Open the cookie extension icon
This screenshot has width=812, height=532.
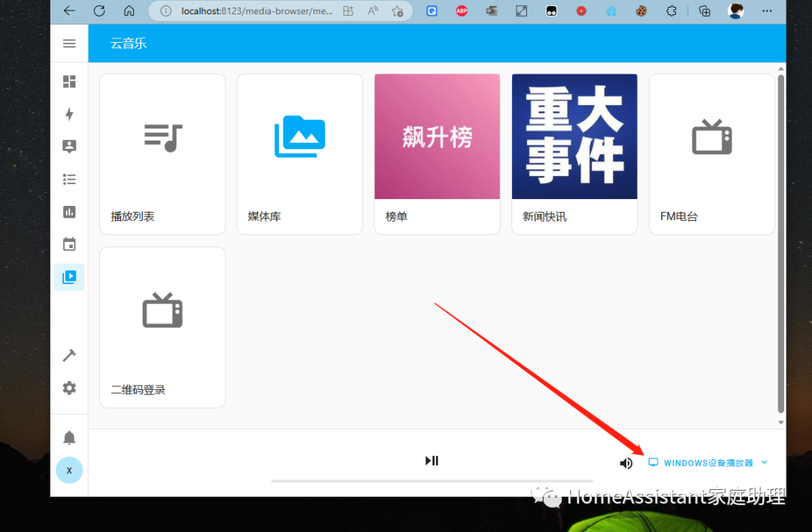[641, 11]
